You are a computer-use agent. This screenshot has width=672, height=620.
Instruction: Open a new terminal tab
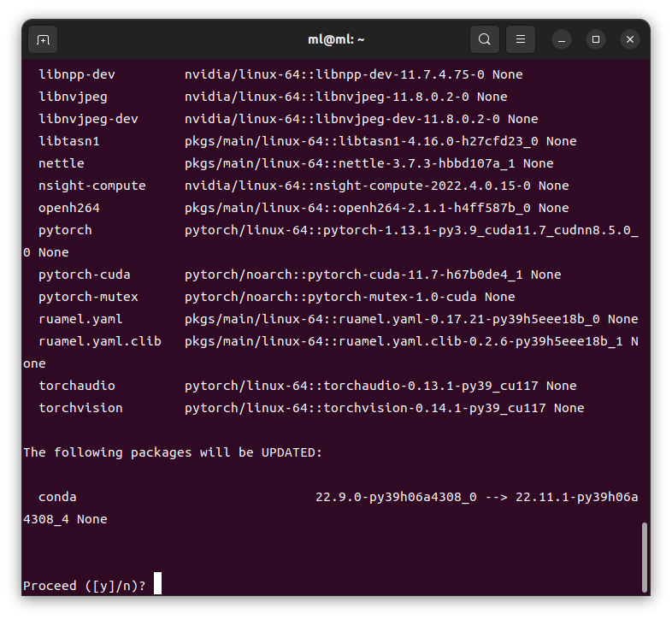point(43,40)
